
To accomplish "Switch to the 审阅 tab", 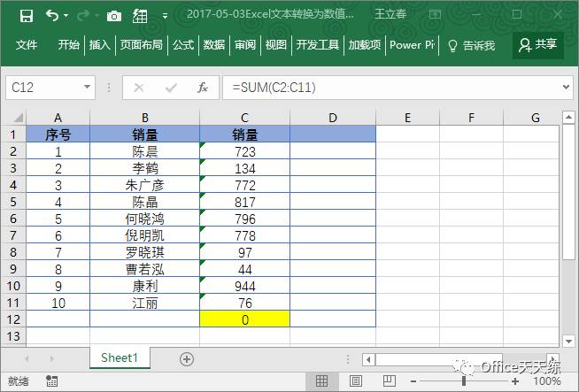I will click(x=245, y=45).
